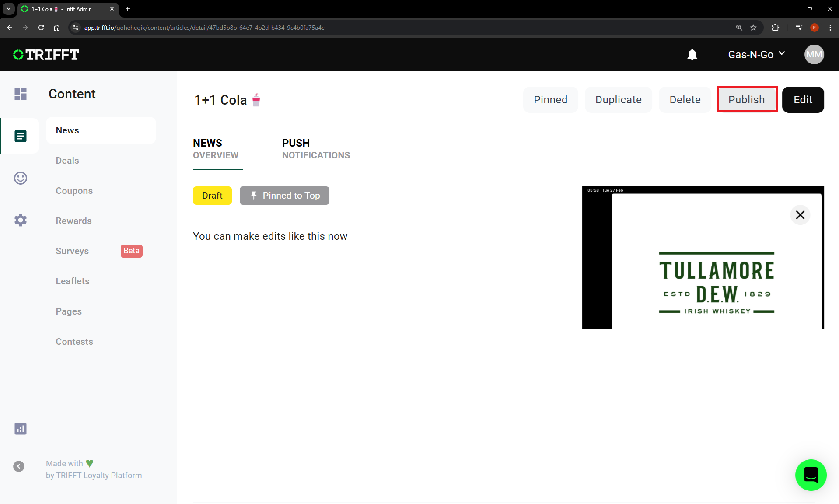Click the TRIFFT logo
This screenshot has height=504, width=839.
(46, 55)
